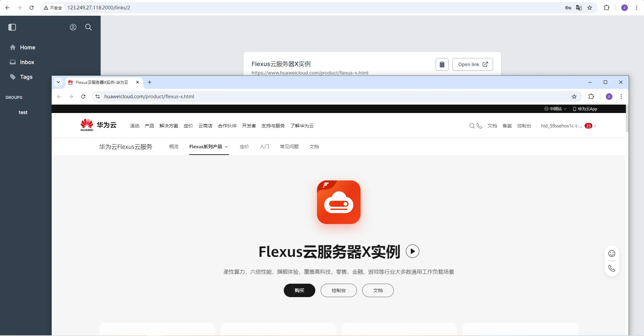The height and width of the screenshot is (336, 644).
Task: Open the 中国站 region dropdown
Action: click(555, 109)
